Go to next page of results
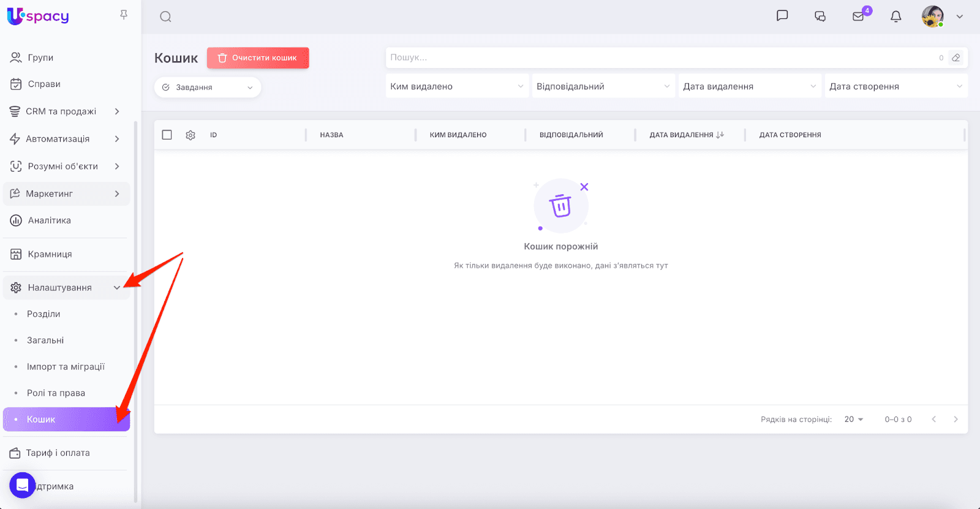980x509 pixels. 956,420
